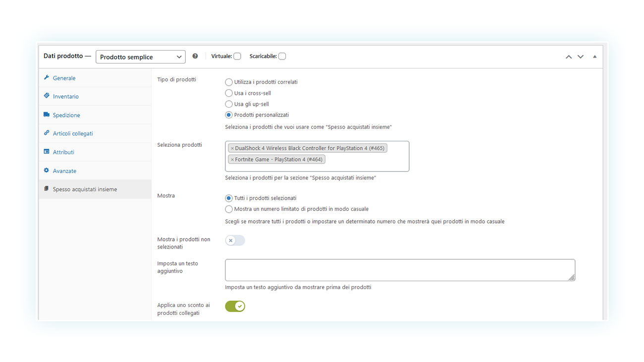The width and height of the screenshot is (644, 362).
Task: Click the Mostra label
Action: coord(166,195)
